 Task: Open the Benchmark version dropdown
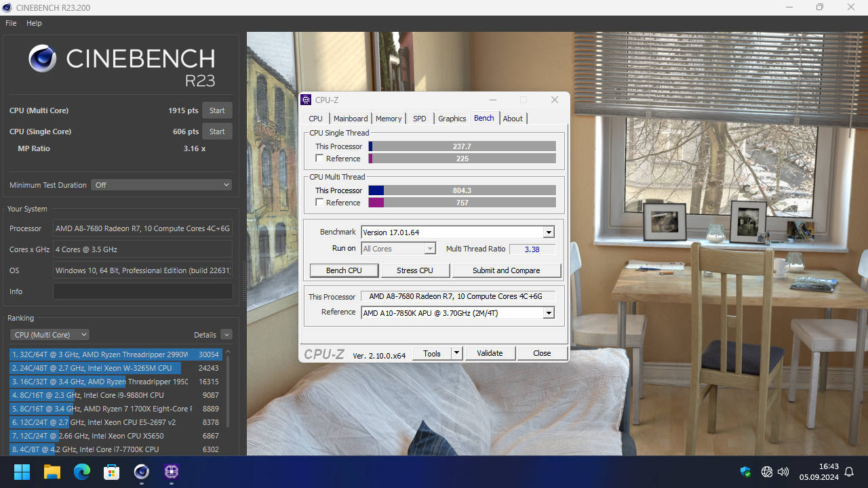point(548,232)
